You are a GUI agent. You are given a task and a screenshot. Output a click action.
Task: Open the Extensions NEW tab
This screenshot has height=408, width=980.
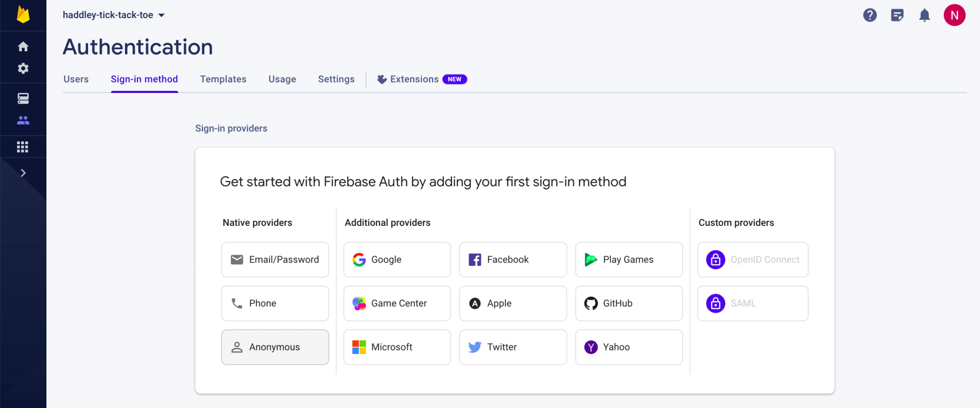click(x=422, y=79)
